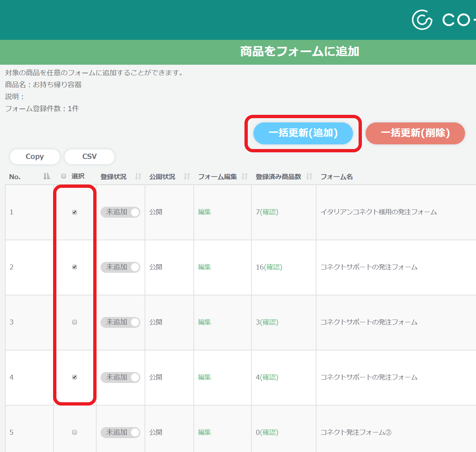Screen dimensions: 476x452
Task: Export table with CSV button
Action: pyautogui.click(x=90, y=157)
